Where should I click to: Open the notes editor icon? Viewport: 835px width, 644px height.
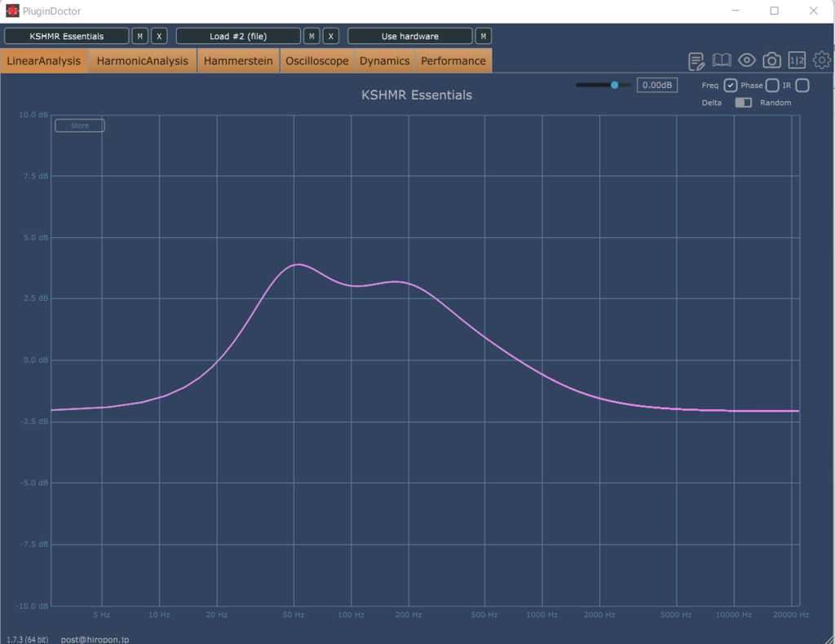pyautogui.click(x=696, y=61)
